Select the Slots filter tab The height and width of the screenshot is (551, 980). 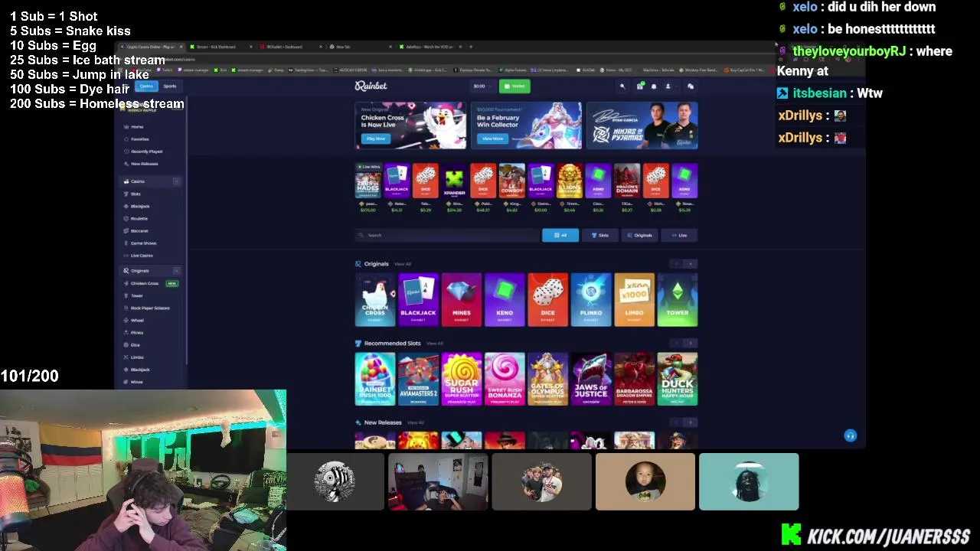point(600,236)
